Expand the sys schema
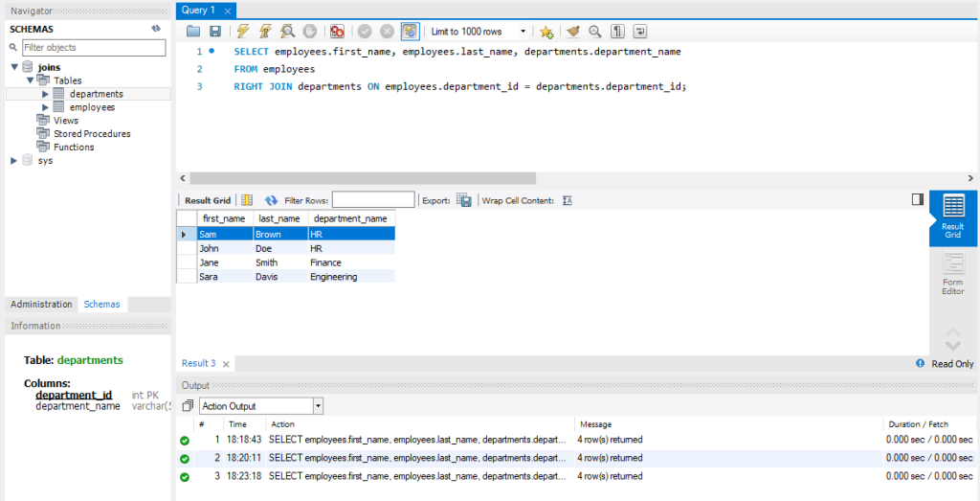Viewport: 980px width, 501px height. tap(14, 161)
